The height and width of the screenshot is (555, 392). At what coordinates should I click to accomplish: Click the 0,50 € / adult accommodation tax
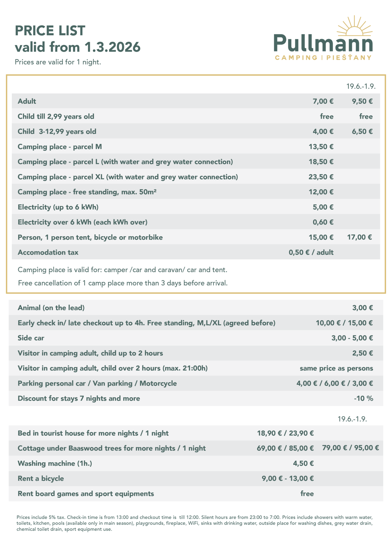click(x=311, y=252)
